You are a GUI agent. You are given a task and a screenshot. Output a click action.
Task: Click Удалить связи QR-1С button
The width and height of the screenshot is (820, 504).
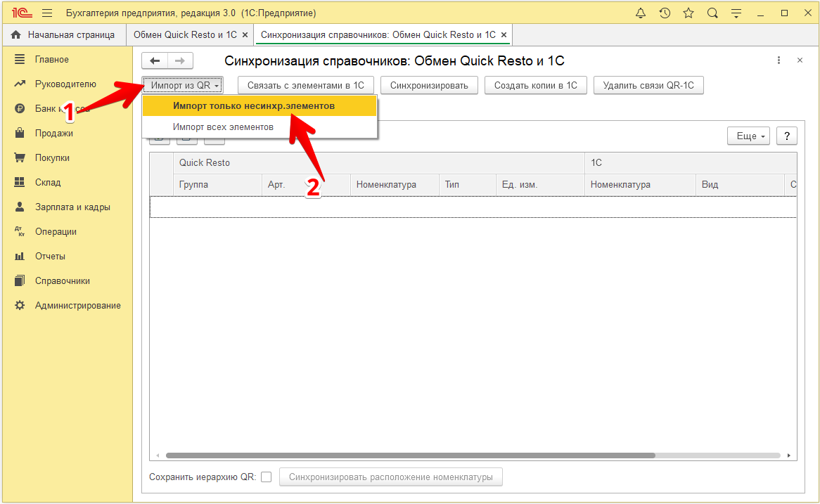pos(648,85)
